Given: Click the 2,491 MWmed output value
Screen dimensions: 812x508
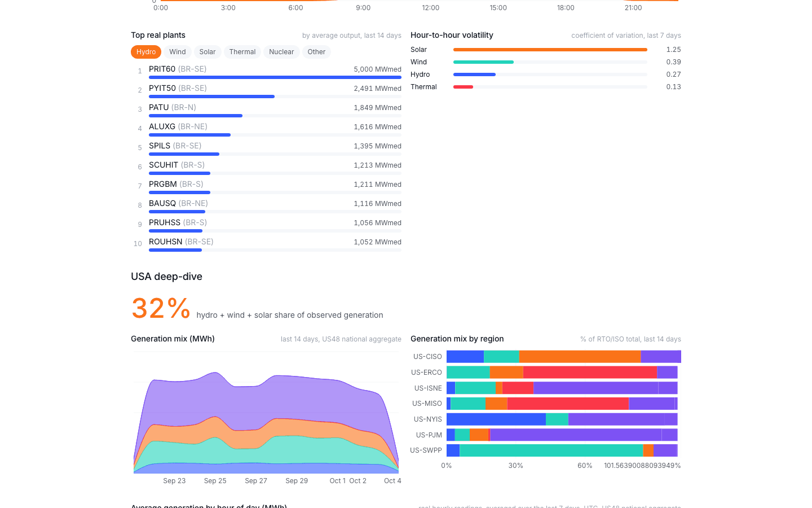Looking at the screenshot, I should (x=378, y=89).
